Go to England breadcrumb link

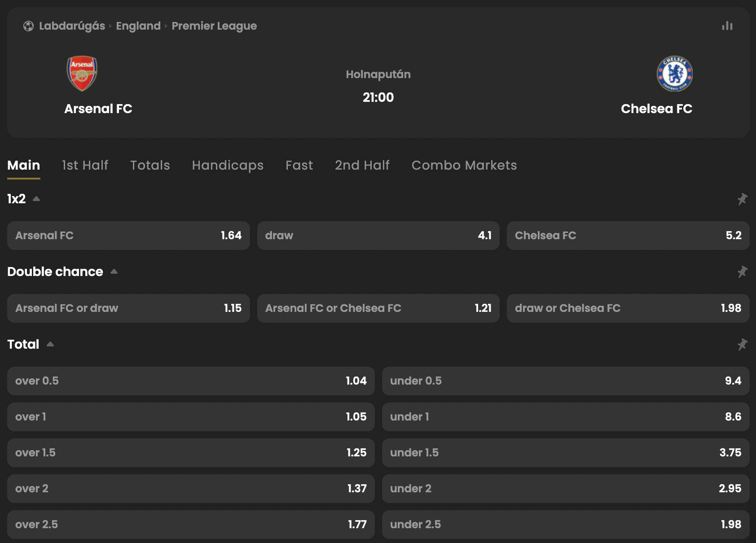click(x=138, y=26)
